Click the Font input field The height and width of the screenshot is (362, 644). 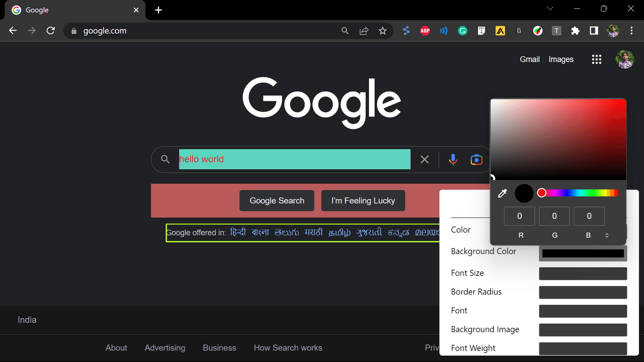[x=583, y=311]
